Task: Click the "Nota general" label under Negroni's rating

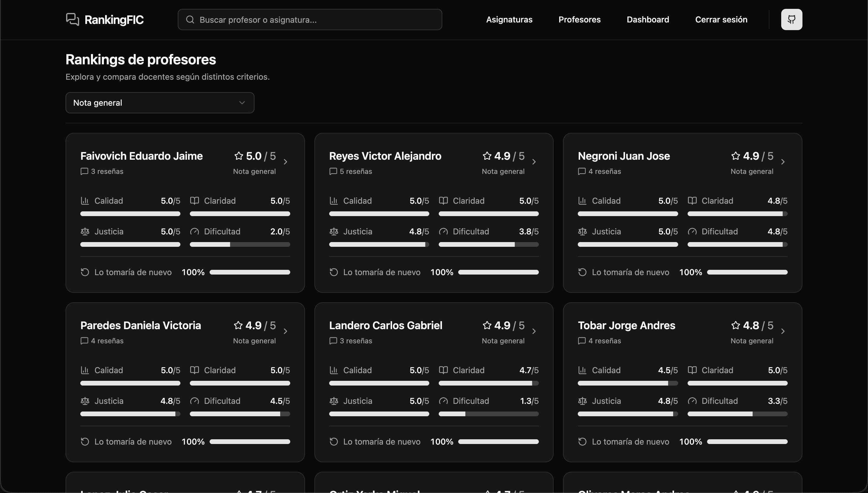Action: tap(752, 171)
